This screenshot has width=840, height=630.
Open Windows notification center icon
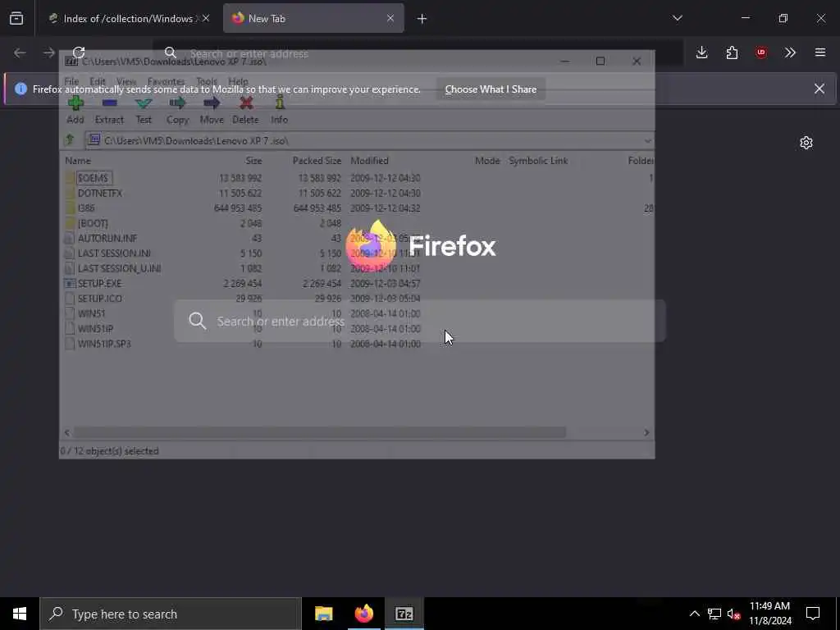click(813, 614)
